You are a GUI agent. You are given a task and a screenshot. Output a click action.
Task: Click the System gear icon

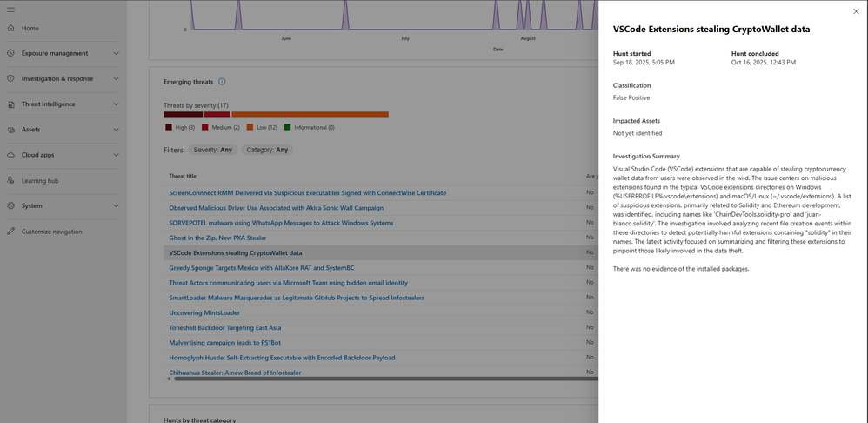[x=11, y=206]
